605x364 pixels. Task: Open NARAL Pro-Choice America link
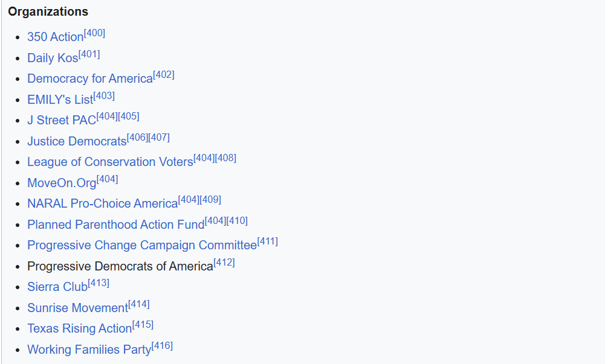coord(103,203)
